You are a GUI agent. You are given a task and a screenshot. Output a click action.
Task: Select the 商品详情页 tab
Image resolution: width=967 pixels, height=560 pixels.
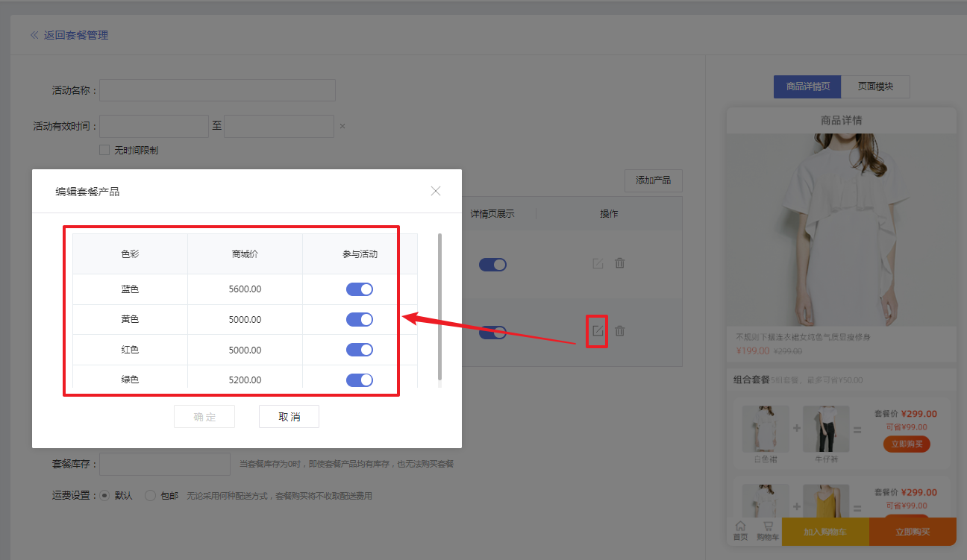(807, 86)
